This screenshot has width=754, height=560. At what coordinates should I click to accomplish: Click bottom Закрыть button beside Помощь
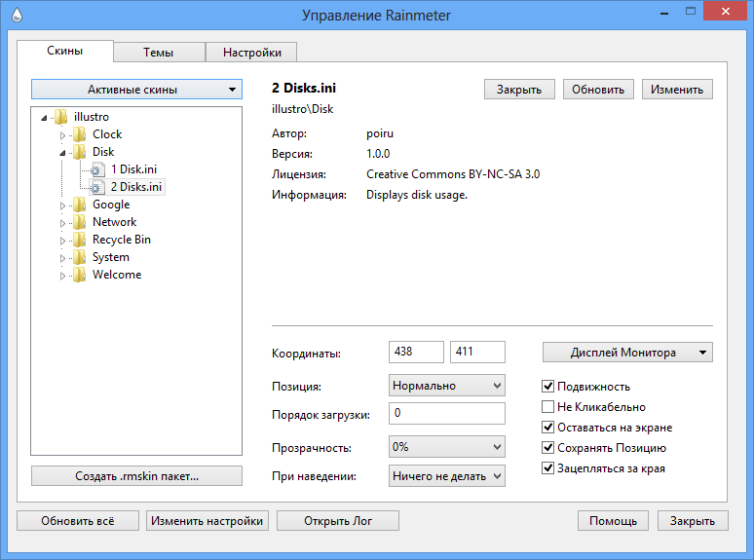pyautogui.click(x=693, y=521)
